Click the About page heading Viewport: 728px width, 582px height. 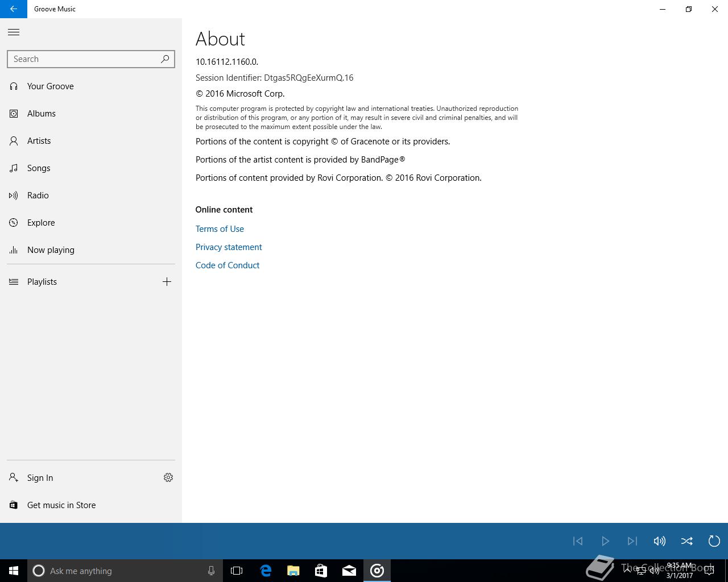pos(220,39)
